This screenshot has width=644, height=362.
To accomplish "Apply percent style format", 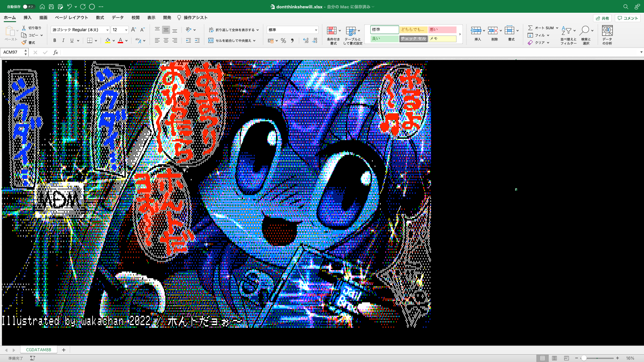I will click(x=283, y=41).
